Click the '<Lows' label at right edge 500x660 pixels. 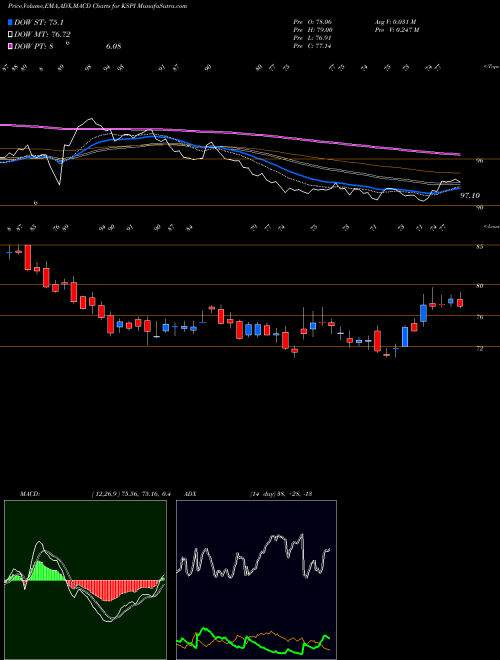(491, 226)
